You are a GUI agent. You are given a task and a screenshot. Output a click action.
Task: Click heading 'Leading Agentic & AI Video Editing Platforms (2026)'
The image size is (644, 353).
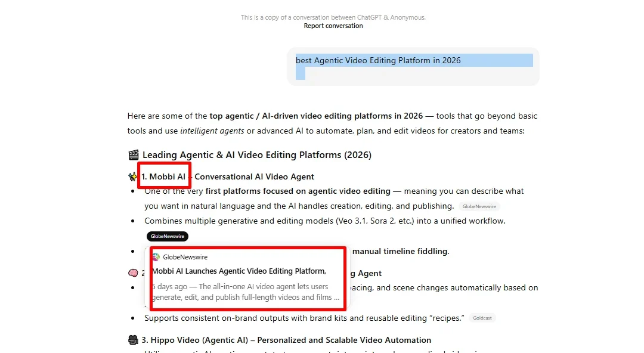click(x=256, y=155)
